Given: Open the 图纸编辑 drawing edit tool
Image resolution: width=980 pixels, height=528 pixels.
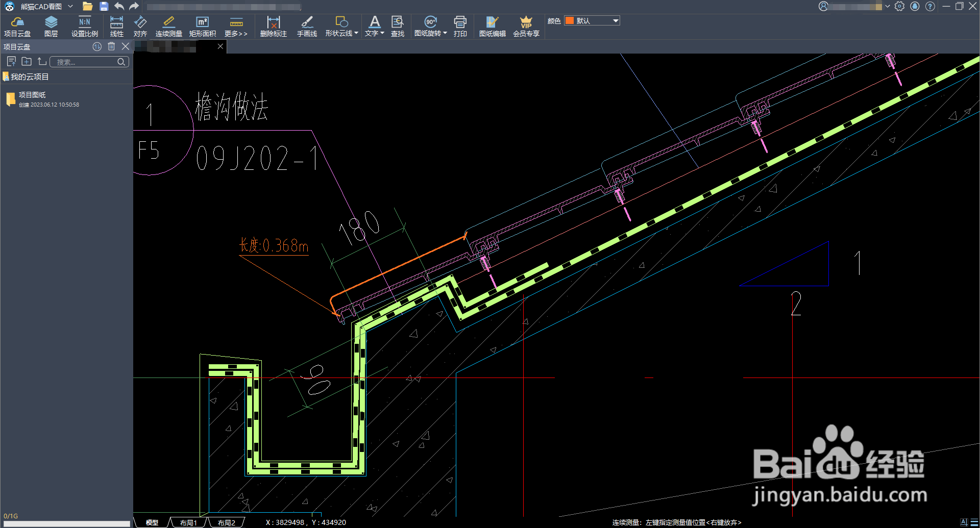Looking at the screenshot, I should click(x=493, y=27).
